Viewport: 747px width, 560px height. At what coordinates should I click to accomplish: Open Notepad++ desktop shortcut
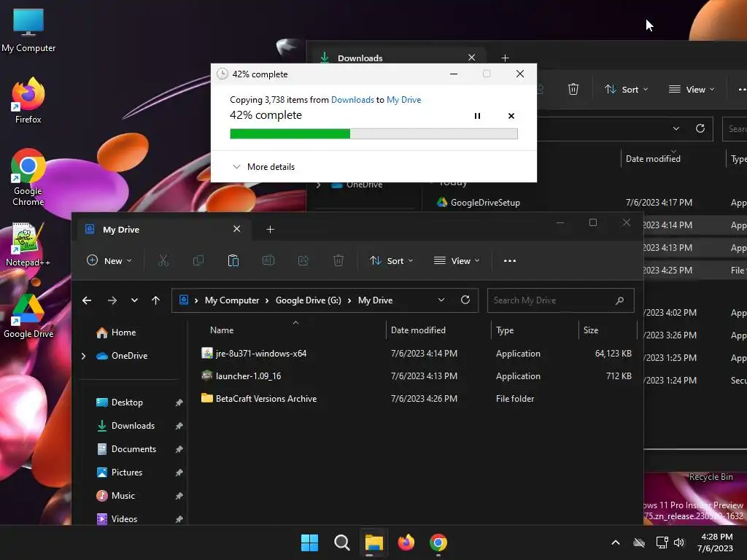28,245
